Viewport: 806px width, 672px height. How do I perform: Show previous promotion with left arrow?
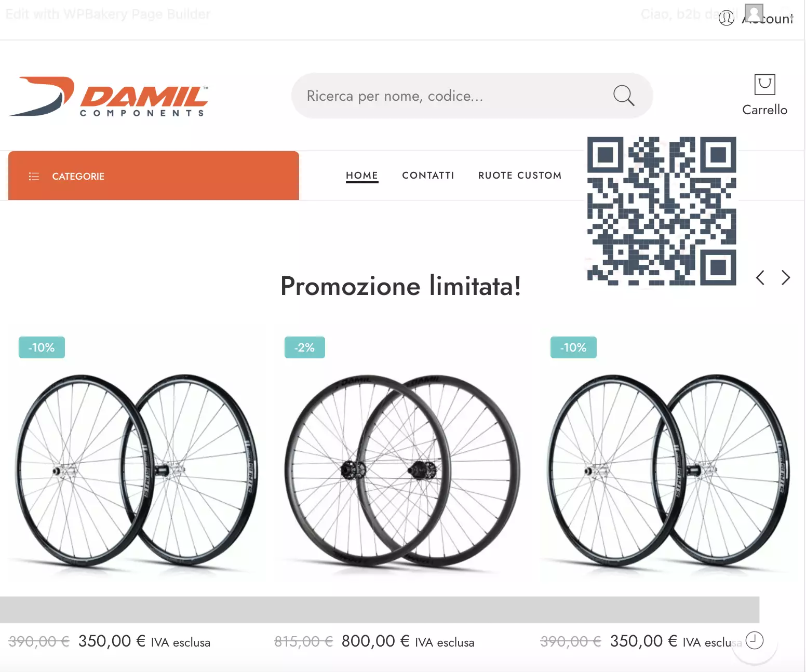coord(760,278)
